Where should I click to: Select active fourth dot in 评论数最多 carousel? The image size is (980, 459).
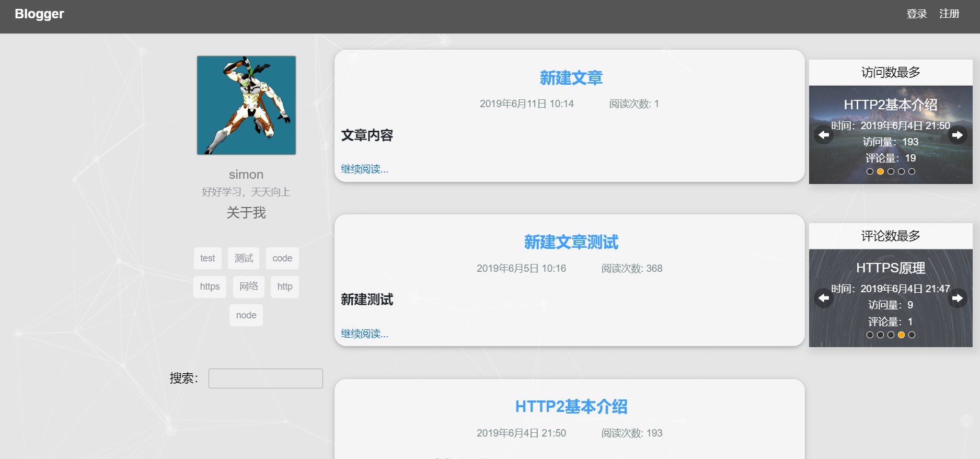[x=901, y=335]
